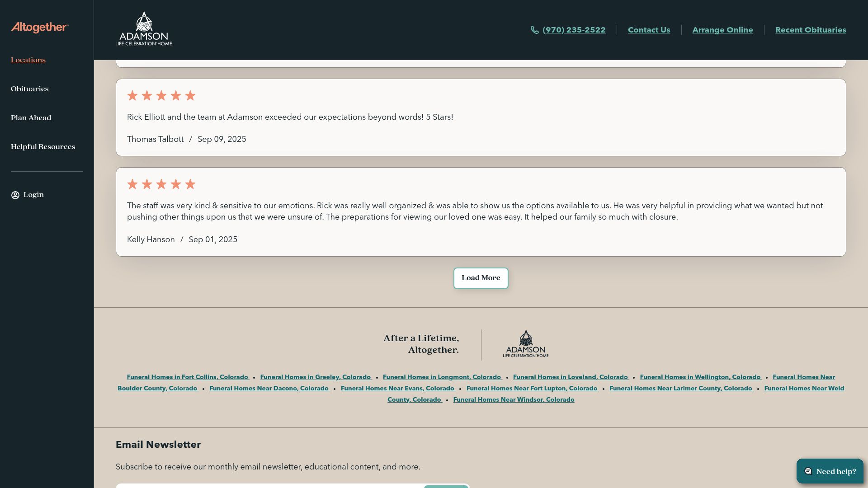Open the Contact Us link
This screenshot has width=868, height=488.
click(x=649, y=30)
